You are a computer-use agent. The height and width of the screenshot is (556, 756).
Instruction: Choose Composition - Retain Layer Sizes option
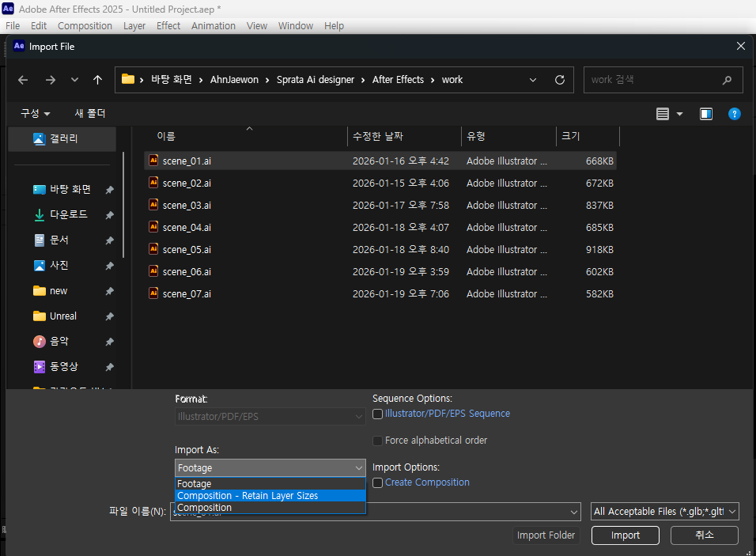coord(270,496)
